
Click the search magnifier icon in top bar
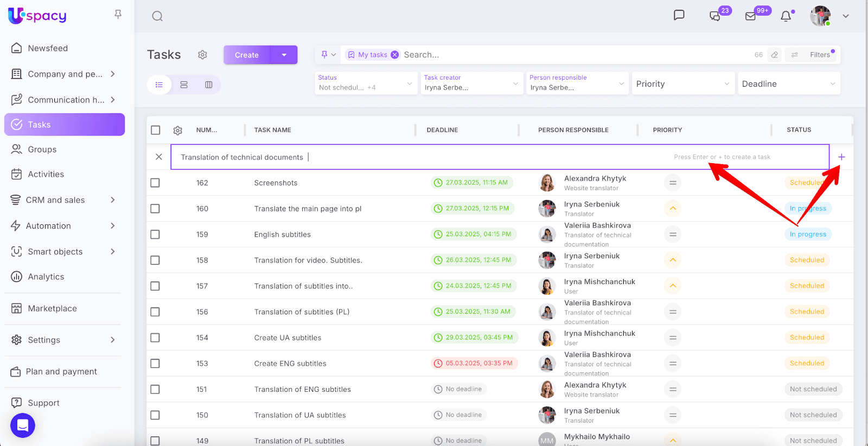(x=157, y=16)
